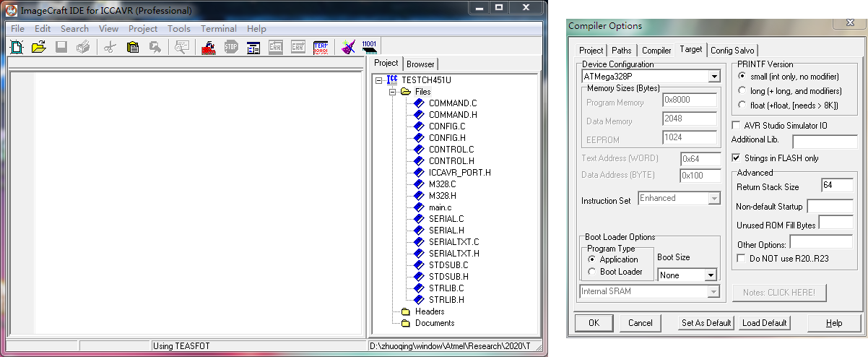Viewport: 868px width, 357px height.
Task: Switch to the Browser tab
Action: coord(420,64)
